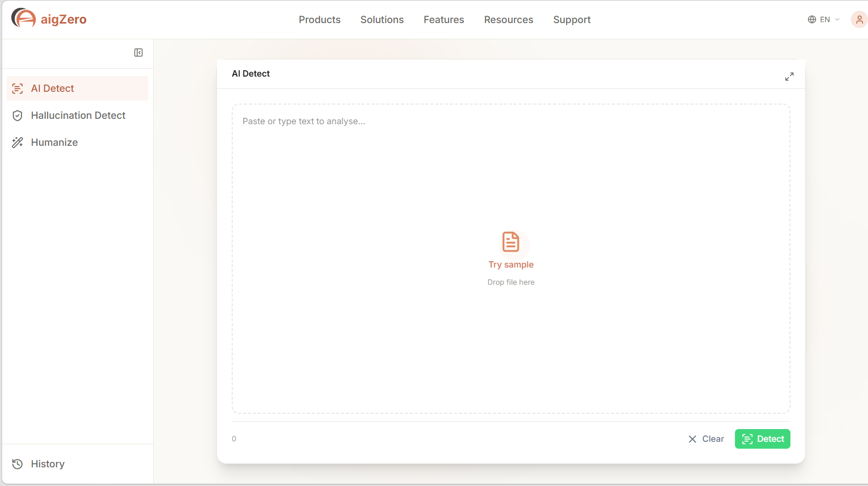Open the Resources menu
The height and width of the screenshot is (486, 868).
509,20
